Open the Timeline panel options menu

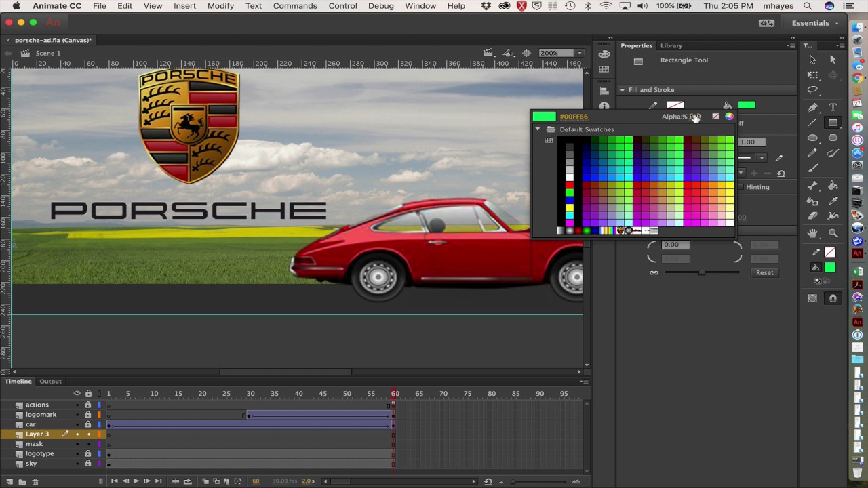pyautogui.click(x=584, y=382)
